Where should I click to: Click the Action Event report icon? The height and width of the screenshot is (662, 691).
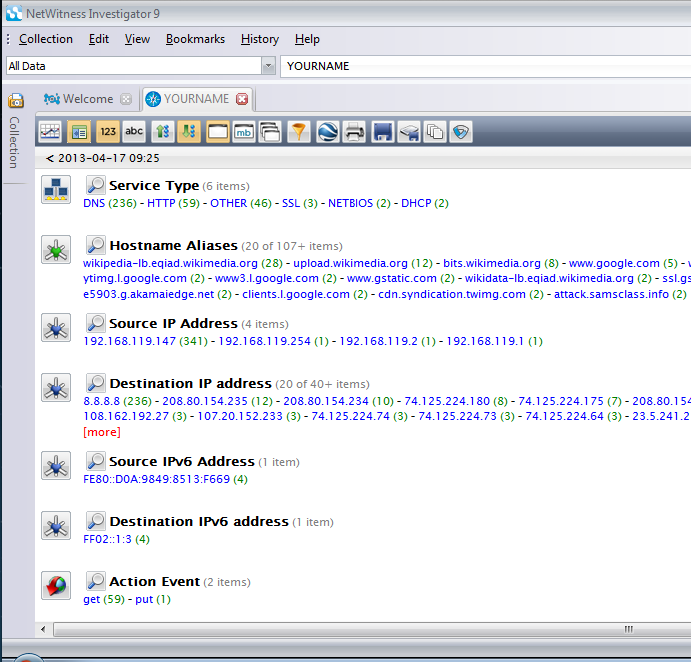coord(55,585)
